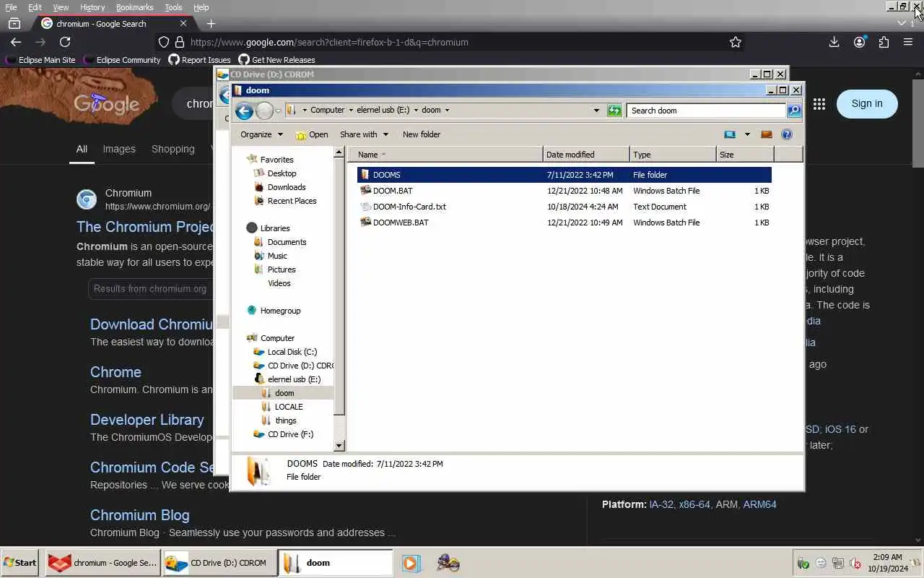Switch to CD Drive (D:) CDROM taskbar window
Viewport: 924px width, 578px height.
pos(219,563)
